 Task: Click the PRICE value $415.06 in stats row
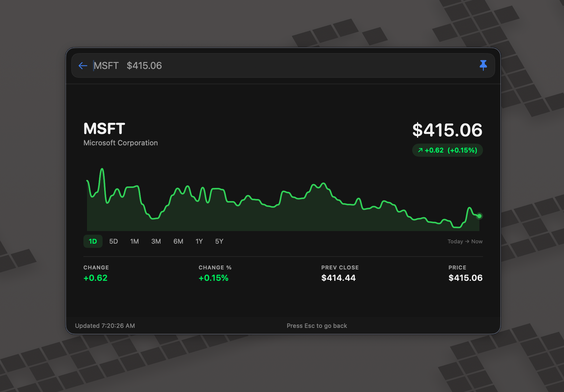466,278
